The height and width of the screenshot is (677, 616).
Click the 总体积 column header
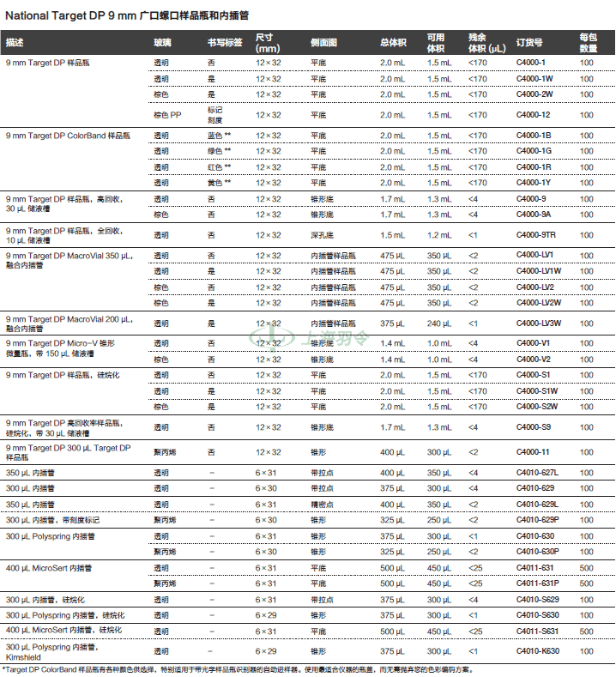[393, 43]
